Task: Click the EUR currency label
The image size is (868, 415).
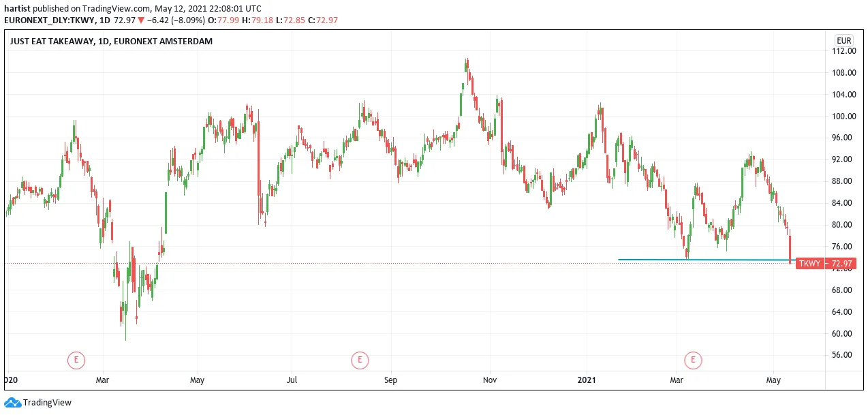Action: coord(843,40)
